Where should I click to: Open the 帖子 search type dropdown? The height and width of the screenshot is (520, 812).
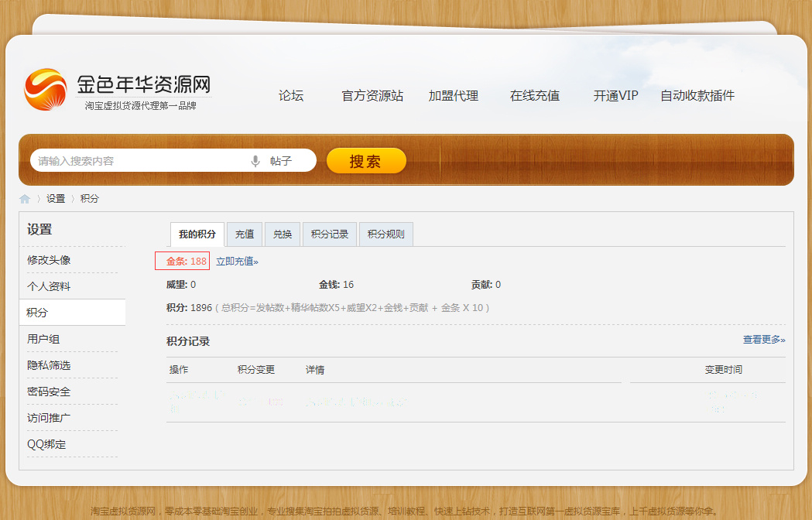tap(281, 161)
